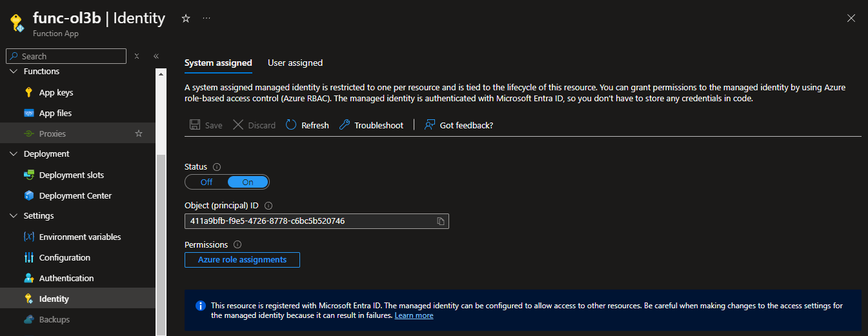Switch to System assigned tab
Screen dimensions: 868x336
click(x=218, y=63)
